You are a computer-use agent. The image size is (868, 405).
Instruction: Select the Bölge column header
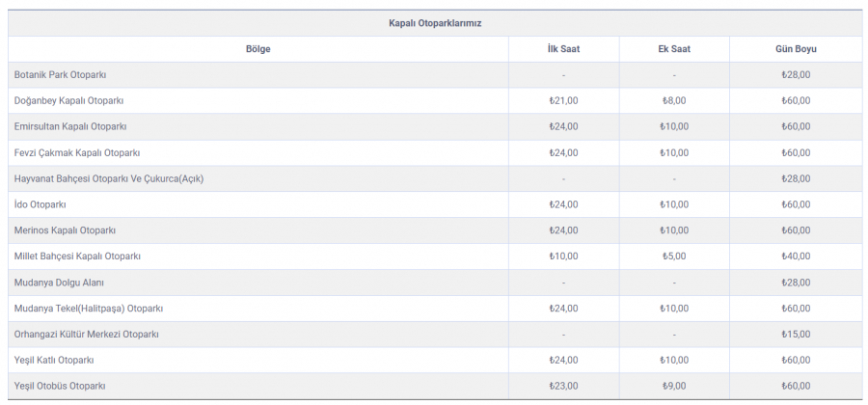[258, 49]
